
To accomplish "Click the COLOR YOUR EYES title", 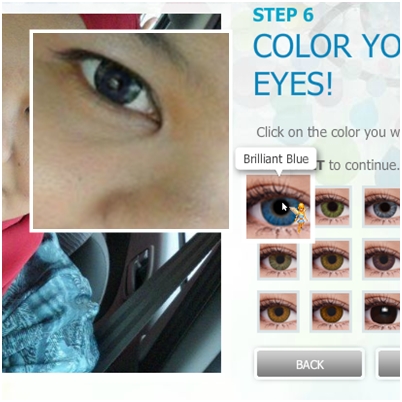I will (326, 64).
